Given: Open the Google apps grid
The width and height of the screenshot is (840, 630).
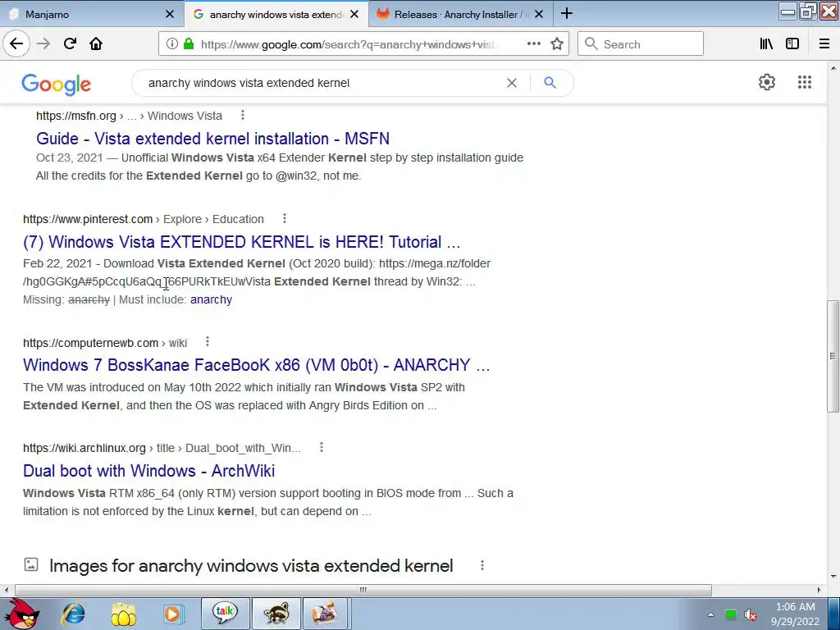Looking at the screenshot, I should (804, 82).
